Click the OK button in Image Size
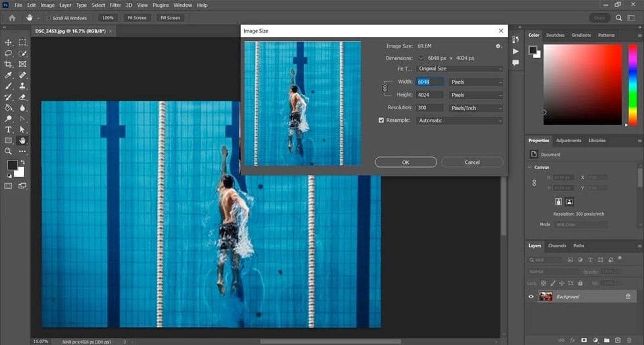This screenshot has height=345, width=644. (405, 162)
